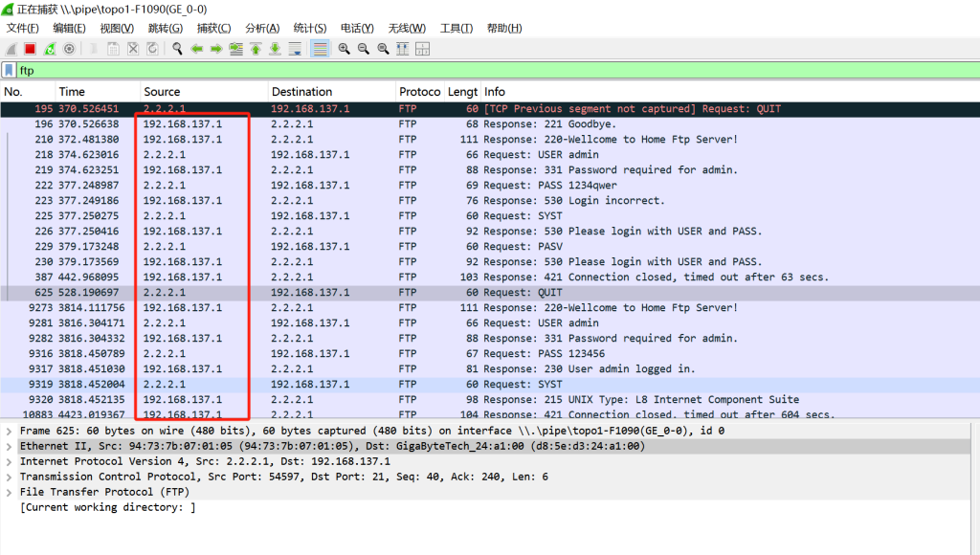
Task: Close the capture file icon
Action: pos(132,49)
